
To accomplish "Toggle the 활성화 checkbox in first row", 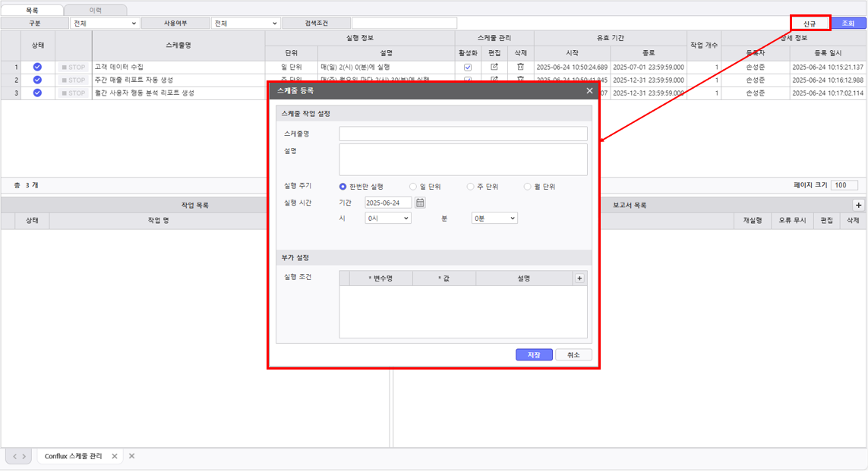I will click(x=468, y=67).
